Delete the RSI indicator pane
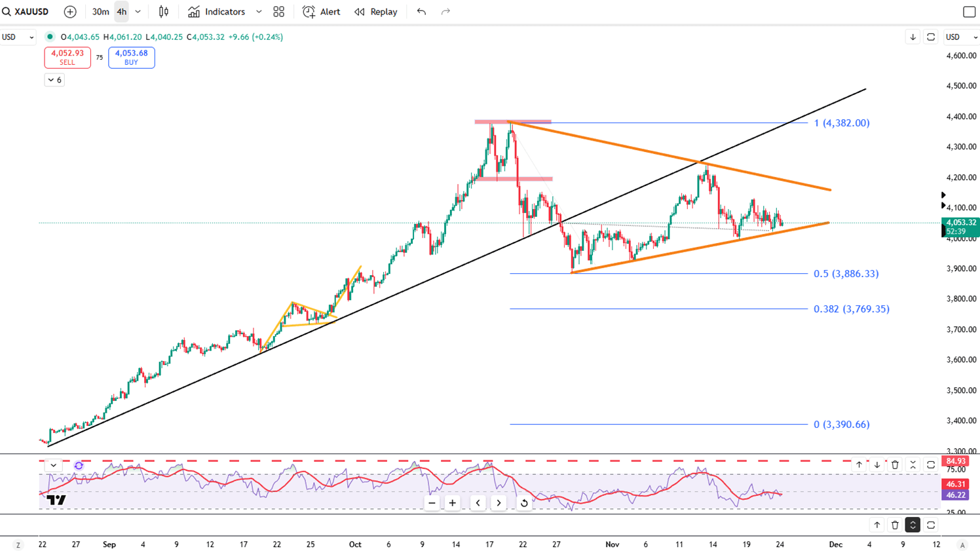This screenshot has height=551, width=980. (x=895, y=465)
